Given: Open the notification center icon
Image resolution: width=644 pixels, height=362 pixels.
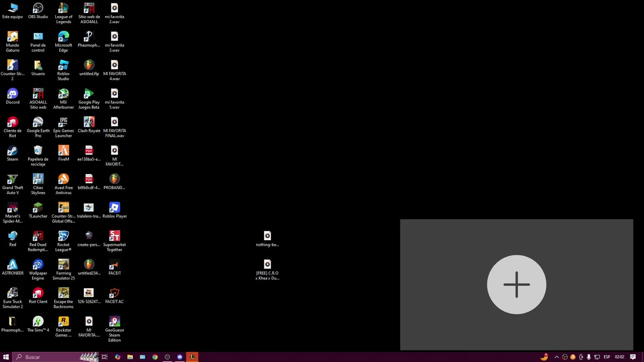Looking at the screenshot, I should tap(633, 357).
